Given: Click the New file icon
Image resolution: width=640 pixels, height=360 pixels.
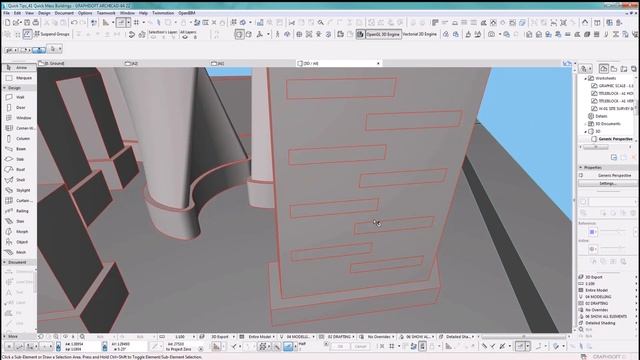Looking at the screenshot, I should pos(7,23).
